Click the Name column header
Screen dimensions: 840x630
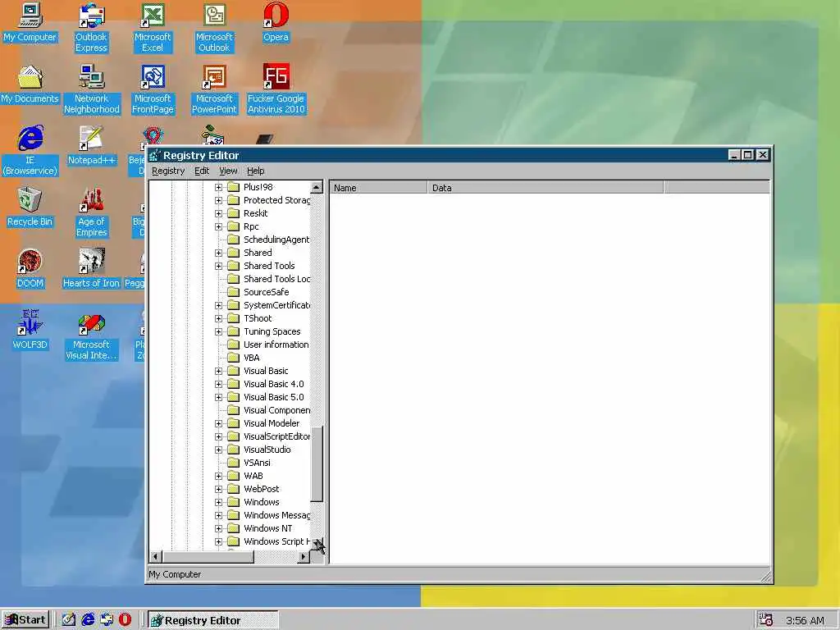(378, 188)
